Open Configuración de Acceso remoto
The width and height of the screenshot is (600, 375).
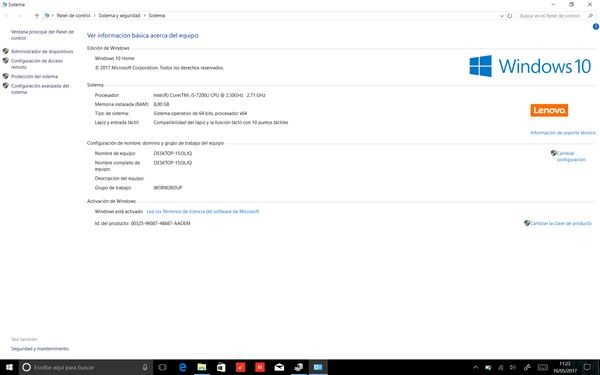tap(37, 64)
